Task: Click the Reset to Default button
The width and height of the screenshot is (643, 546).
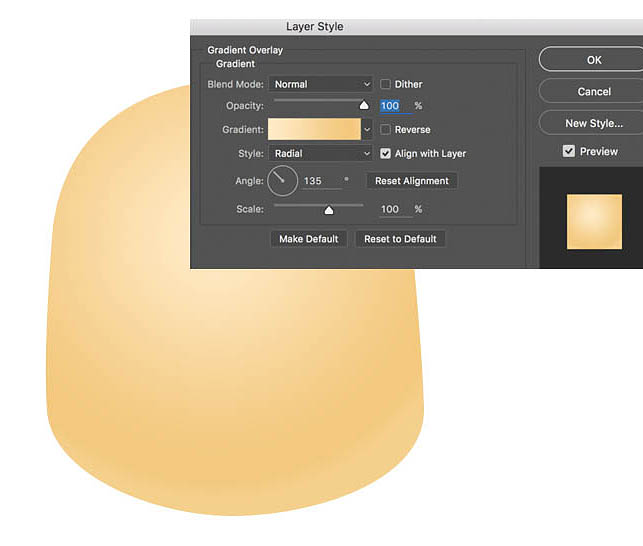Action: (x=400, y=239)
